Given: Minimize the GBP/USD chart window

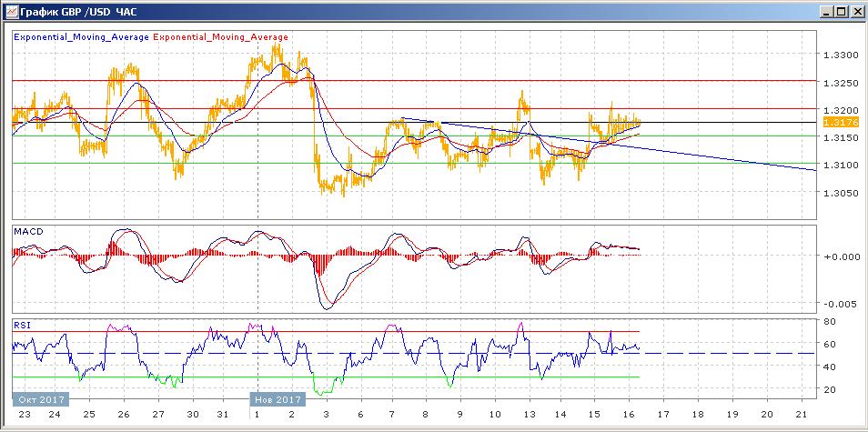Looking at the screenshot, I should point(825,12).
